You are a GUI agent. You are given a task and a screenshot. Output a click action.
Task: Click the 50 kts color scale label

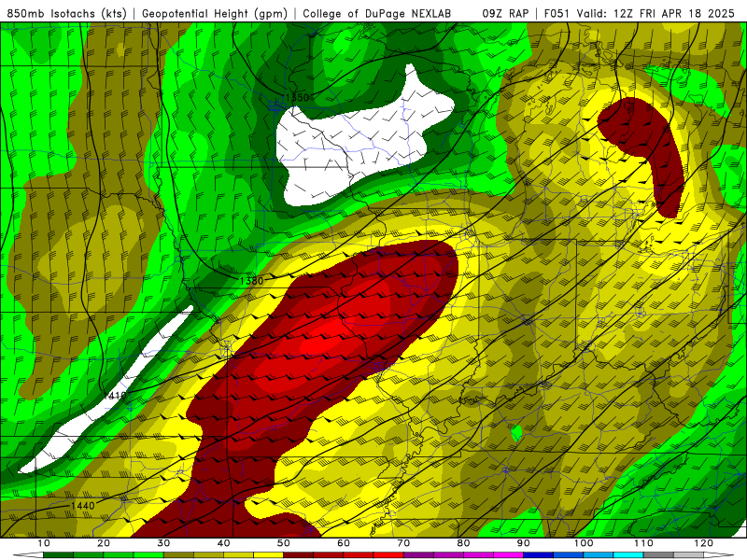tap(284, 543)
